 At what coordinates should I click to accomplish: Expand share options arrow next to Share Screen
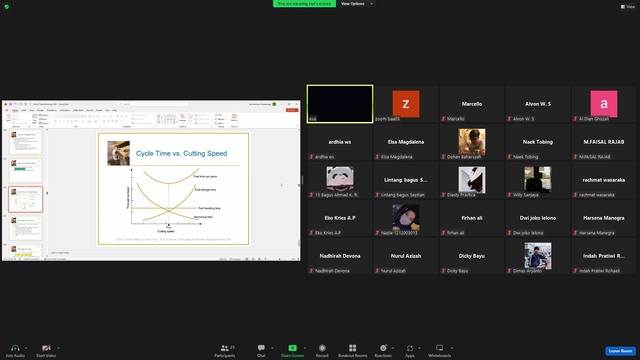(x=305, y=348)
